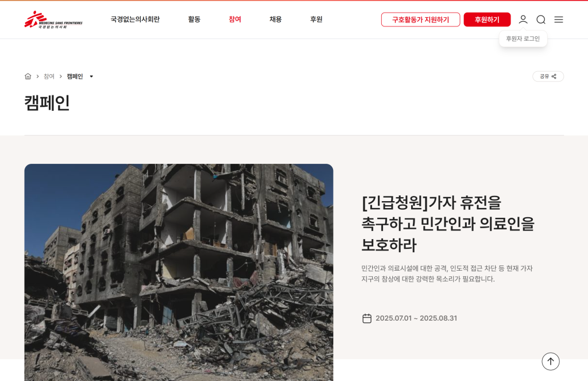Open the search magnifier icon
The width and height of the screenshot is (588, 381).
[541, 20]
